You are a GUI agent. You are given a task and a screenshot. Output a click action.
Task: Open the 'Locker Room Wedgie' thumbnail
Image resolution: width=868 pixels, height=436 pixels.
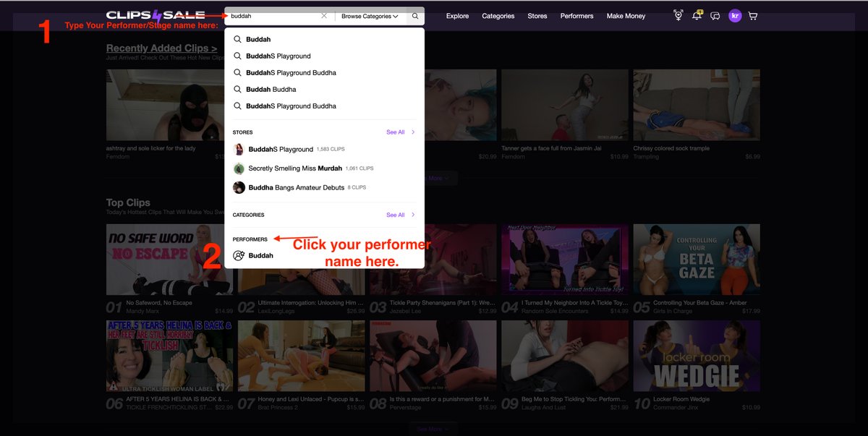point(697,356)
